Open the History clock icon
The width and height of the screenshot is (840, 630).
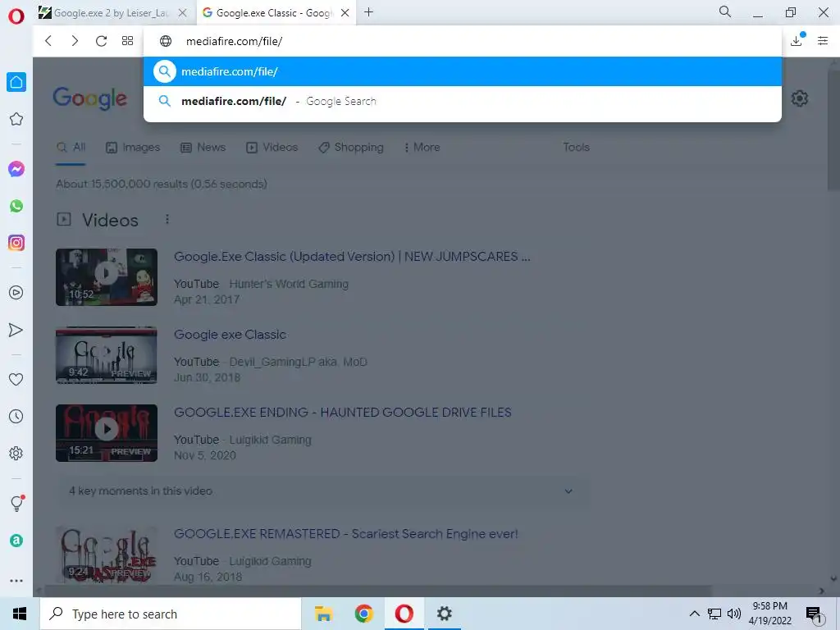point(16,416)
